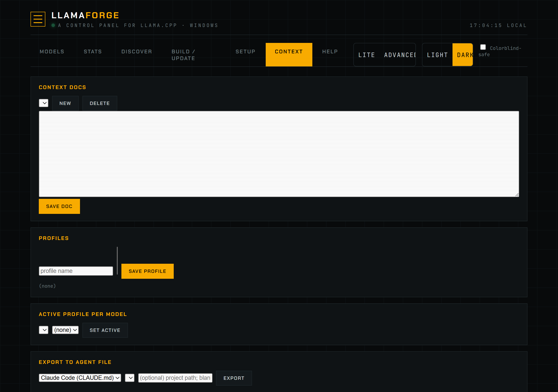Click the Export To Agent File heading
558x392 pixels.
[75, 362]
